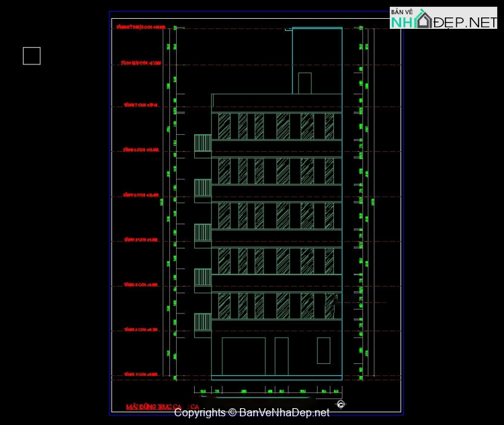Select the leftmost hatched window on the top floor
This screenshot has height=425, width=504.
coord(224,126)
